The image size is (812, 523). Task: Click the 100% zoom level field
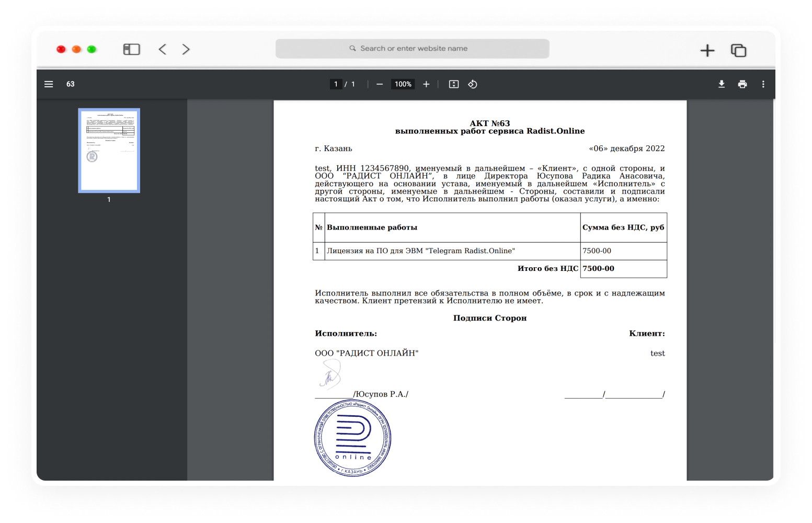coord(403,84)
